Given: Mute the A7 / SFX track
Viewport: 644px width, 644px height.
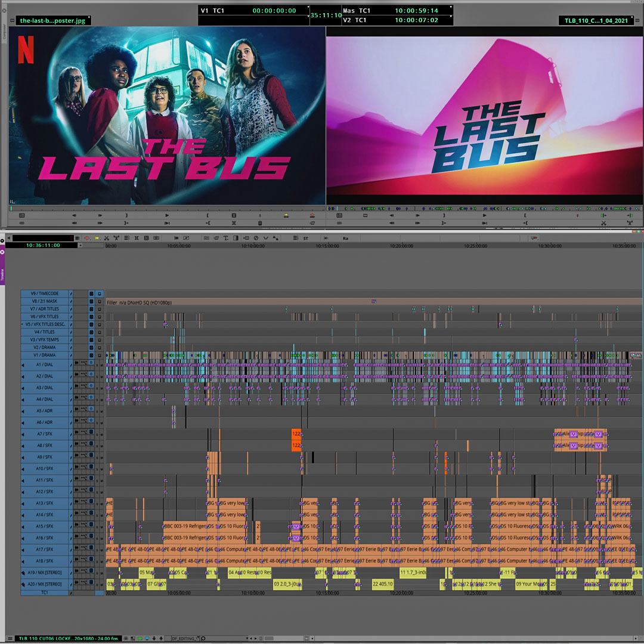Looking at the screenshot, I should coord(101,434).
